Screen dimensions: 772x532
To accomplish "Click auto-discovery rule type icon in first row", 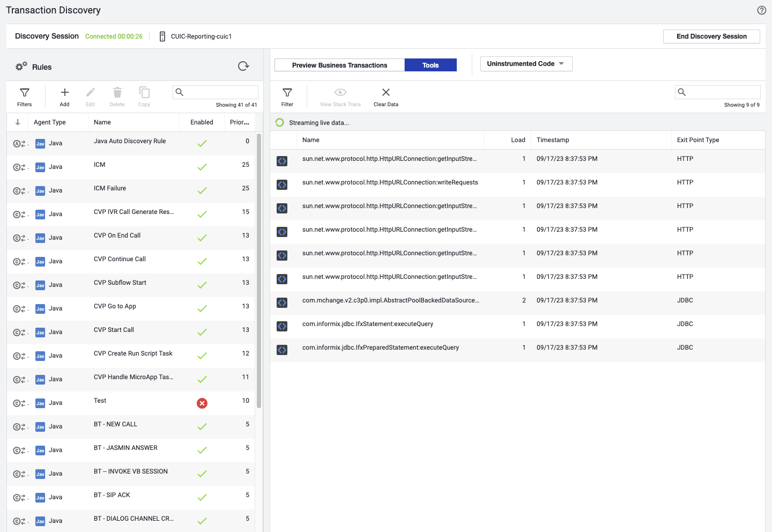I will pos(20,144).
